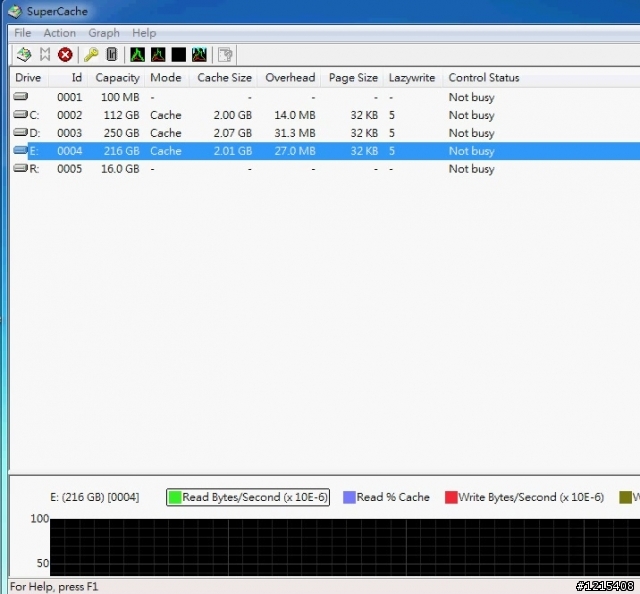This screenshot has width=640, height=594.
Task: Click the red X stop cache icon
Action: point(65,55)
